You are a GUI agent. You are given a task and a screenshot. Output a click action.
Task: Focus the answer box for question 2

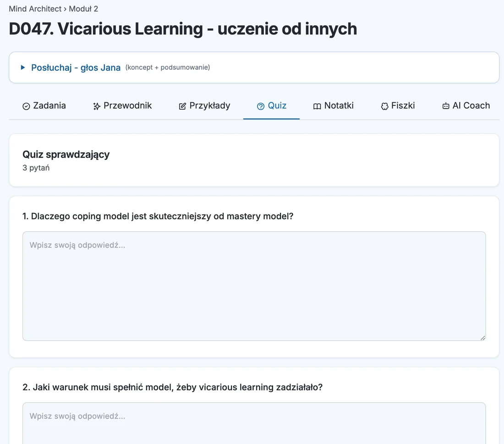[x=254, y=423]
